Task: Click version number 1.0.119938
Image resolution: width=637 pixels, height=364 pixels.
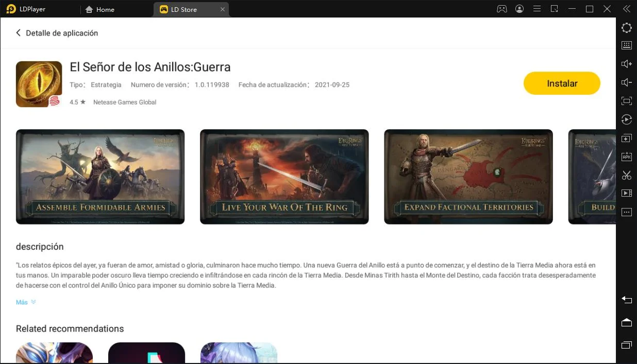Action: point(212,85)
